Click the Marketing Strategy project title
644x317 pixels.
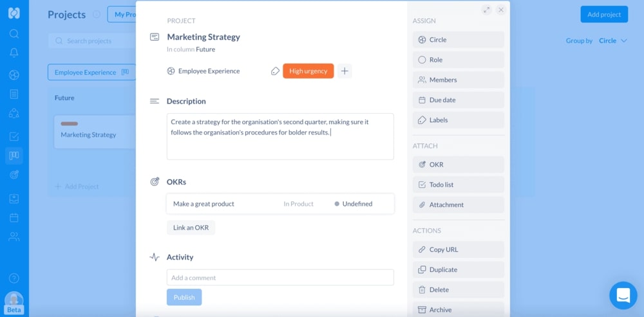(x=204, y=37)
